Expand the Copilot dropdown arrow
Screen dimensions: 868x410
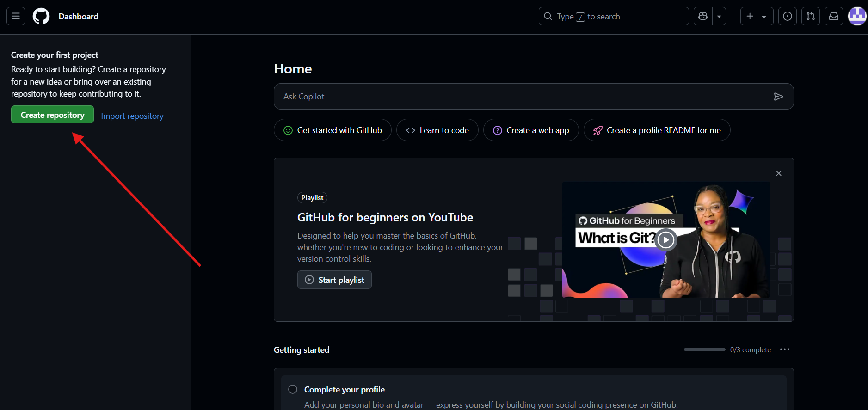(719, 16)
